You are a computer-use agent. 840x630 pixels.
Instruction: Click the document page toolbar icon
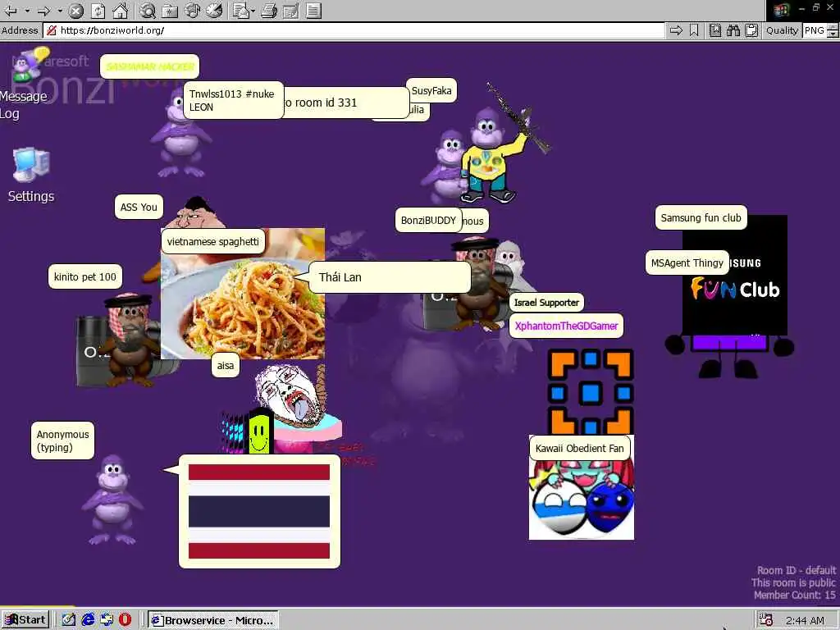[x=313, y=10]
